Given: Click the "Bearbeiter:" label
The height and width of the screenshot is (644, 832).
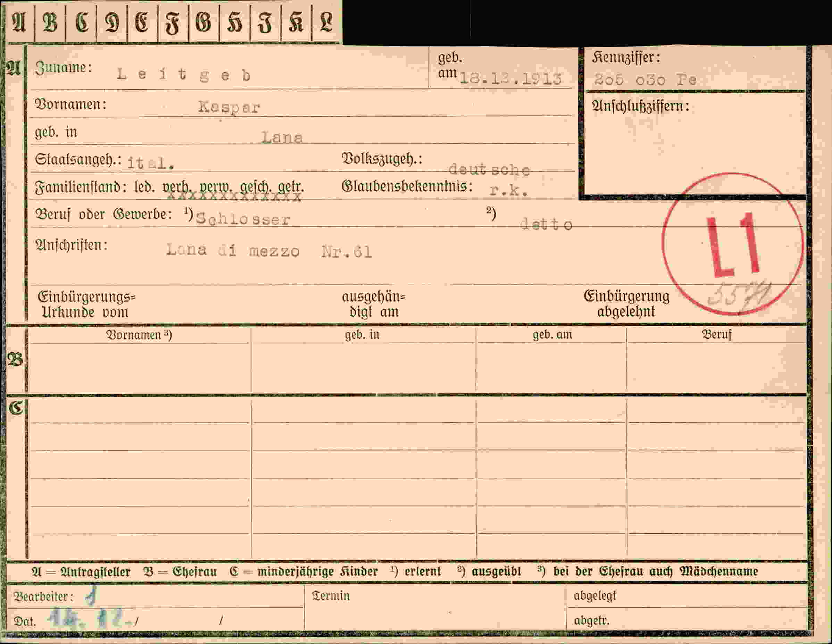Looking at the screenshot, I should pos(43,596).
